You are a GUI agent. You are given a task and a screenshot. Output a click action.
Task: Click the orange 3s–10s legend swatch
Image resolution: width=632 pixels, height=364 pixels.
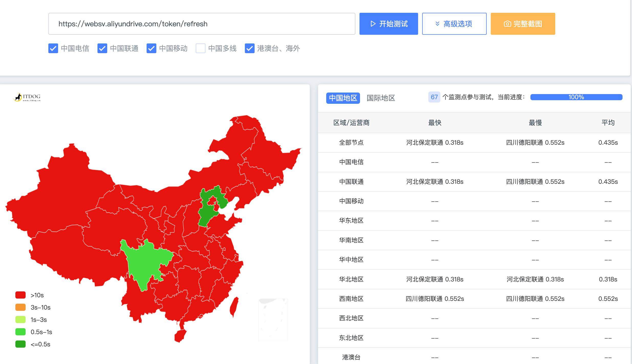tap(20, 307)
